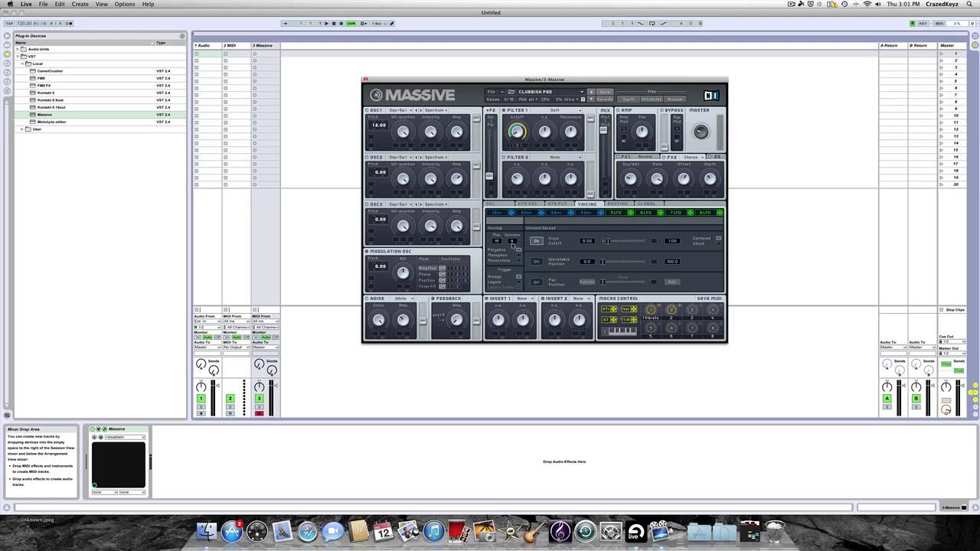This screenshot has width=980, height=551.
Task: Click the OSC1 Pitch value 12.00
Action: 379,125
